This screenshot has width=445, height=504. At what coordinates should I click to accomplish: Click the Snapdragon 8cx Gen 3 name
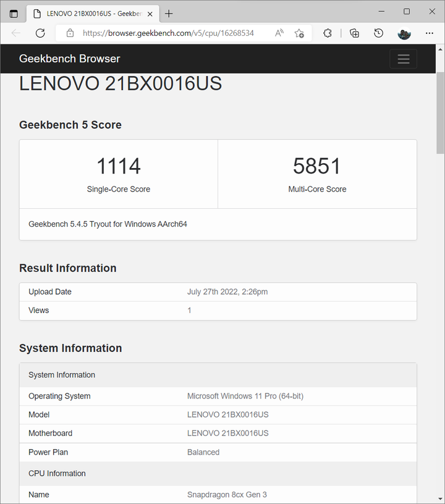pyautogui.click(x=227, y=495)
